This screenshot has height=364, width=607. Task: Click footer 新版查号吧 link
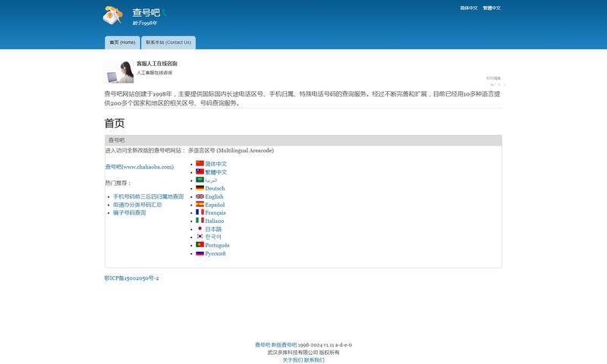(x=284, y=344)
